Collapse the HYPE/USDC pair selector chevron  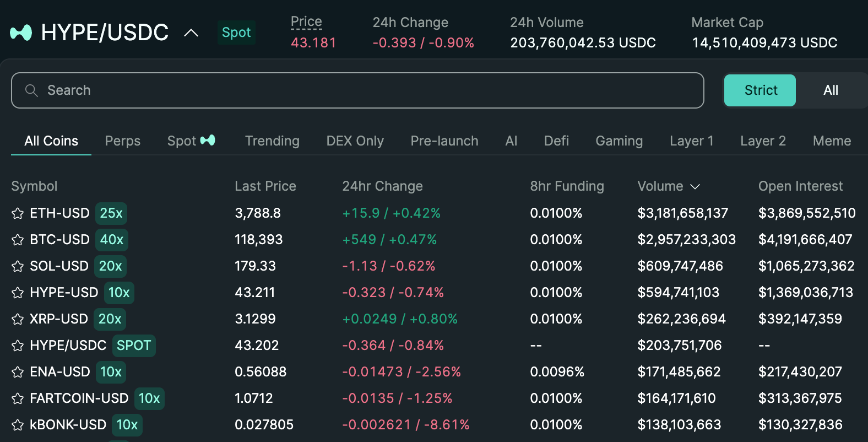[x=191, y=33]
